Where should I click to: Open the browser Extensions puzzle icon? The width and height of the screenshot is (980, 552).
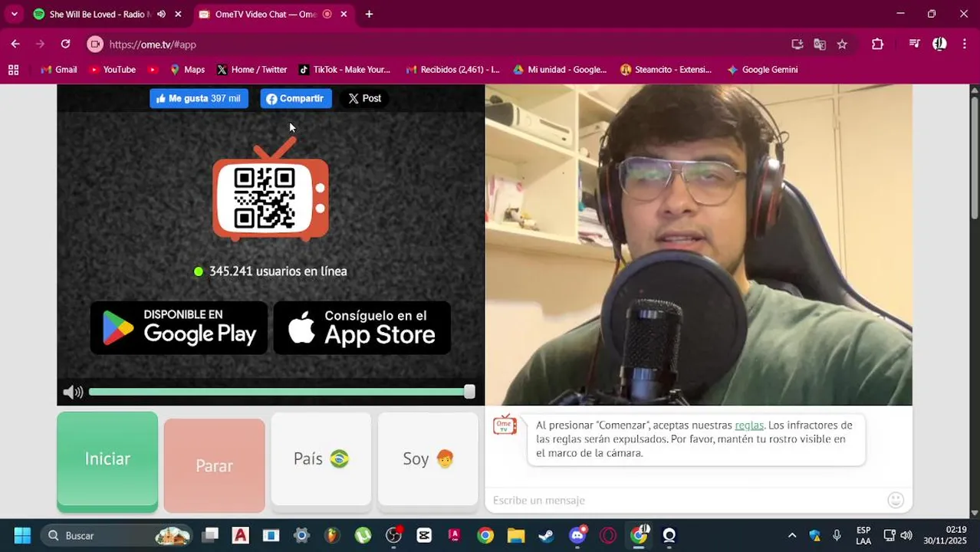[x=877, y=44]
